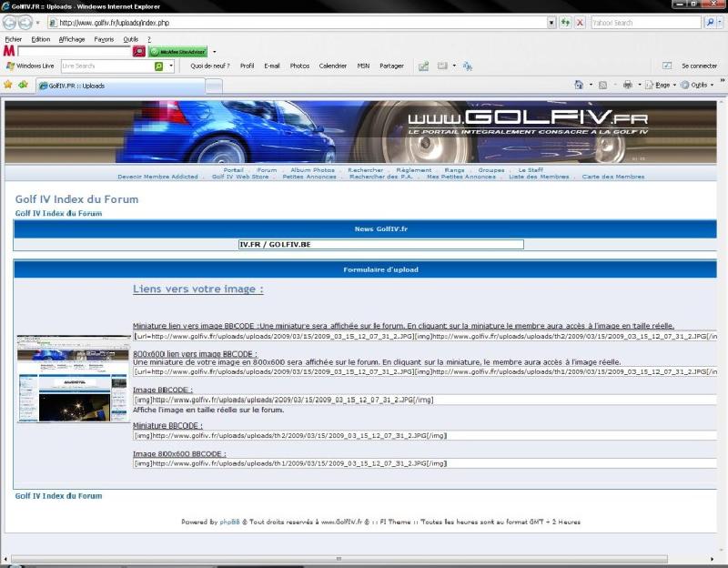
Task: Click the Forum site navigation link
Action: pyautogui.click(x=267, y=170)
